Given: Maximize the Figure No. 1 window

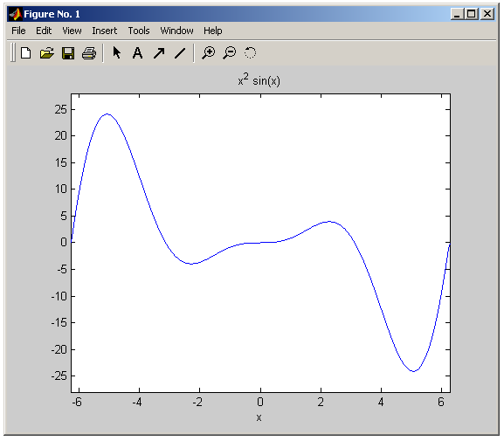Looking at the screenshot, I should (472, 14).
